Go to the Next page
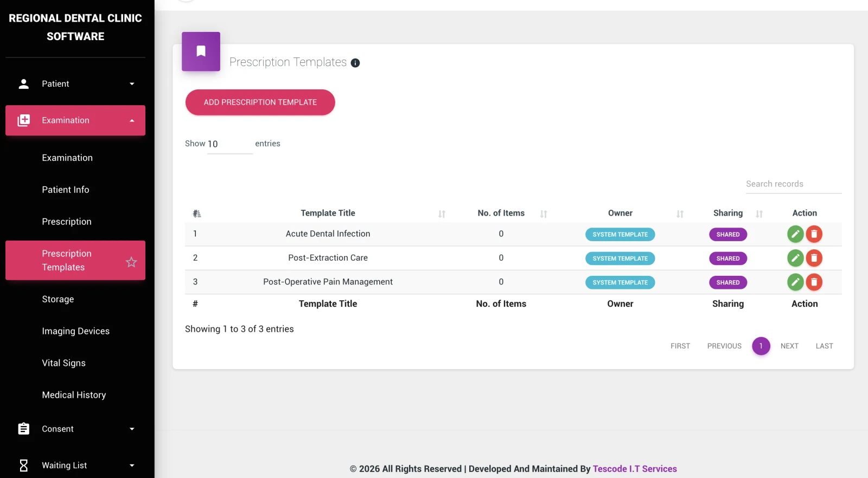868x478 pixels. [789, 346]
